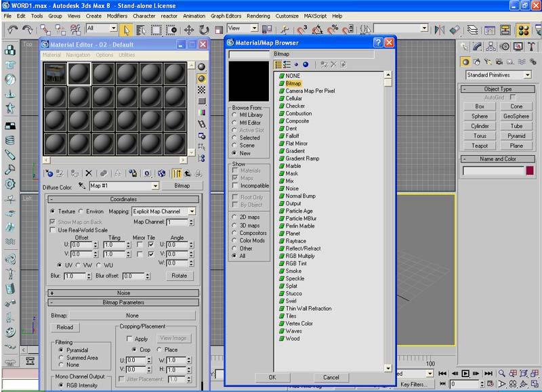
Task: Toggle the Backlight icon in Material Editor
Action: pyautogui.click(x=201, y=79)
